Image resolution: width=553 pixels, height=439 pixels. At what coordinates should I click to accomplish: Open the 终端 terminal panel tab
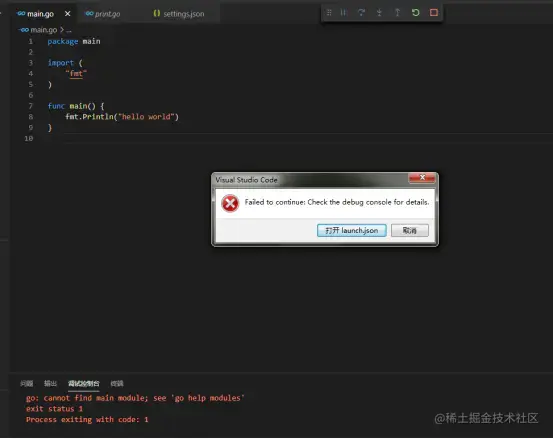tap(117, 383)
